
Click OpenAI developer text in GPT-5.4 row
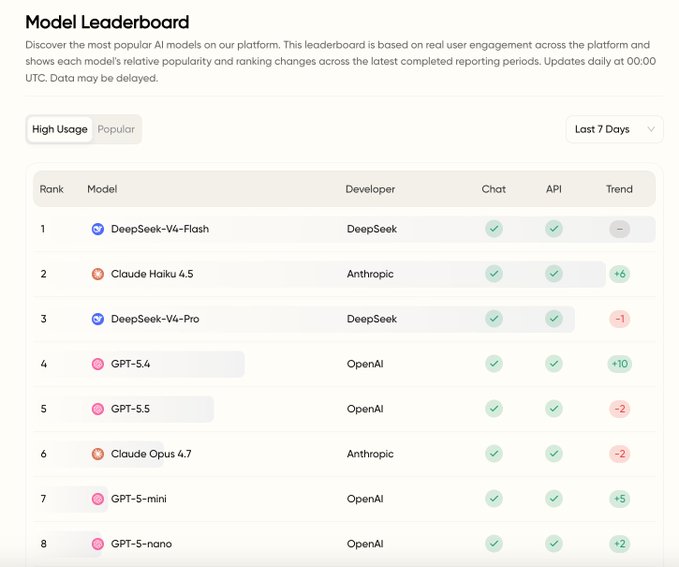point(365,364)
